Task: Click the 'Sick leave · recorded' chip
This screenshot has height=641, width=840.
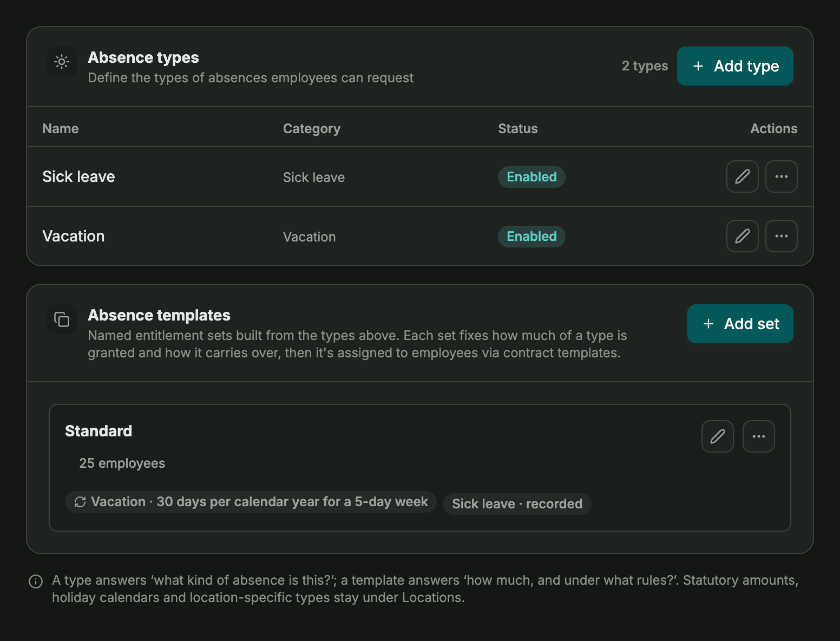Action: 517,504
